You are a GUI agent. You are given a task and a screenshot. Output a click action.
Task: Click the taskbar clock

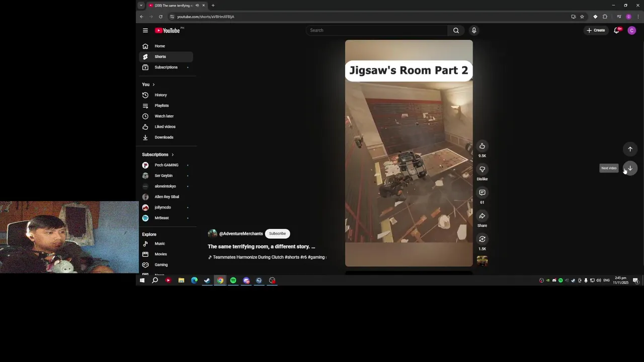point(621,280)
